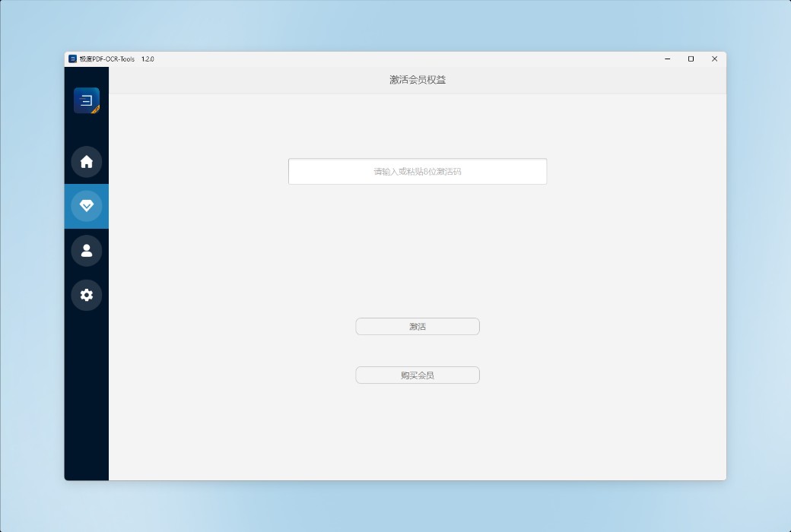Click the app logo in sidebar
Screen dimensions: 791x532
coord(87,100)
